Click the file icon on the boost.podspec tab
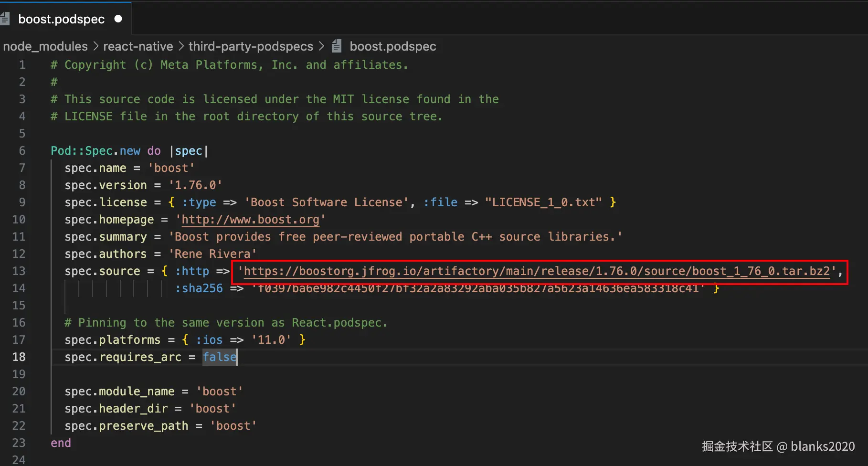Image resolution: width=868 pixels, height=466 pixels. [x=5, y=19]
